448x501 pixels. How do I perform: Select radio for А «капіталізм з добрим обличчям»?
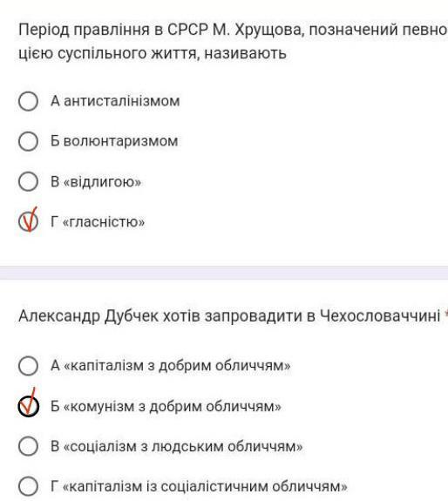coord(28,366)
